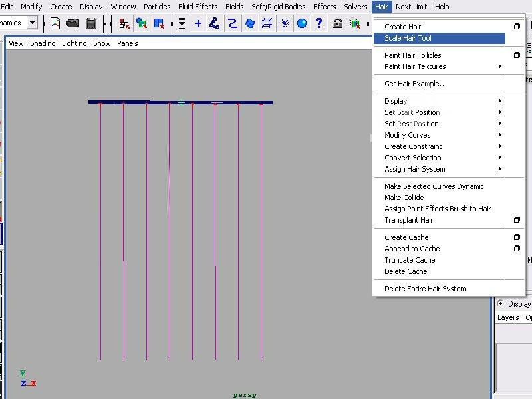Select the Display radio button
532x399 pixels.
click(501, 303)
